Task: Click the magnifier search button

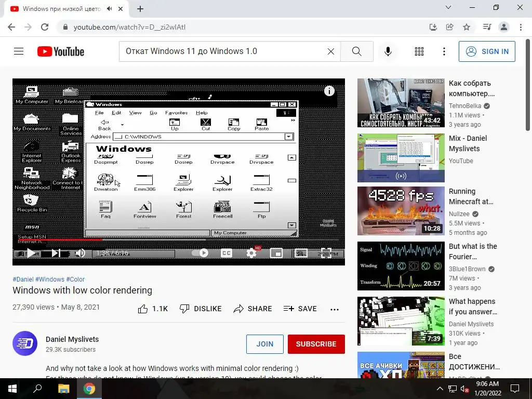Action: pyautogui.click(x=356, y=51)
